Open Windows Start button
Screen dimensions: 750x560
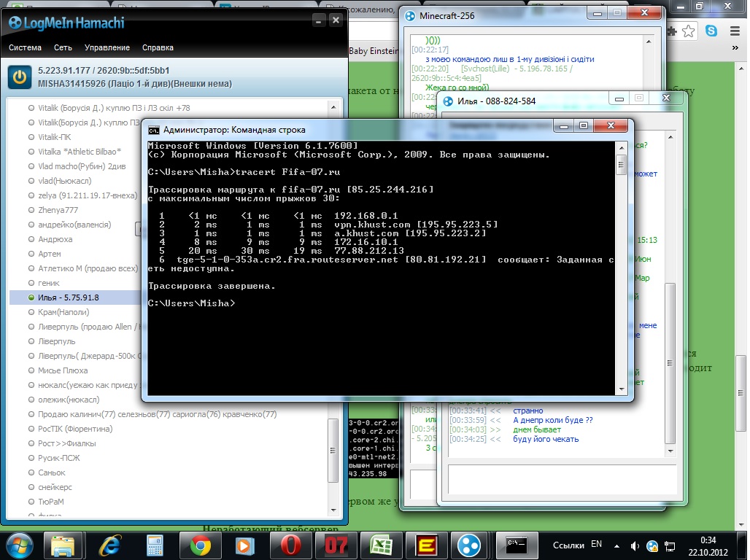click(20, 545)
